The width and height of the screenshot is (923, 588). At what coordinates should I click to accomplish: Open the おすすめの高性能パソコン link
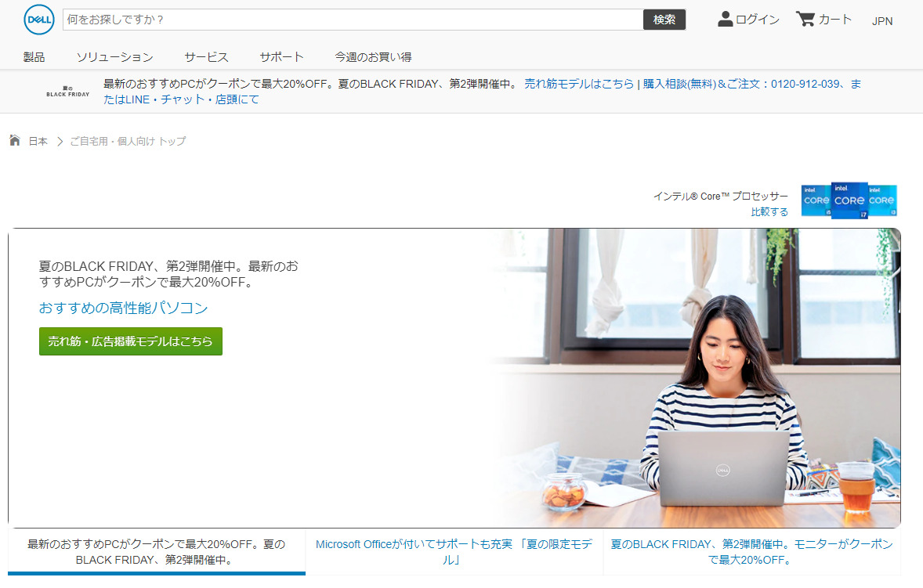click(x=124, y=308)
